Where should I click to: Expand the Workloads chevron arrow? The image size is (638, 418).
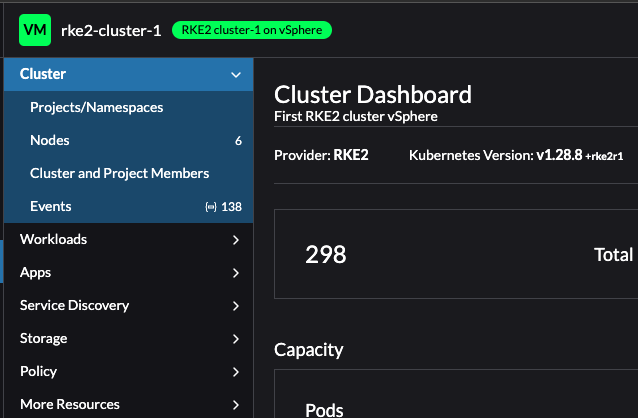coord(236,240)
